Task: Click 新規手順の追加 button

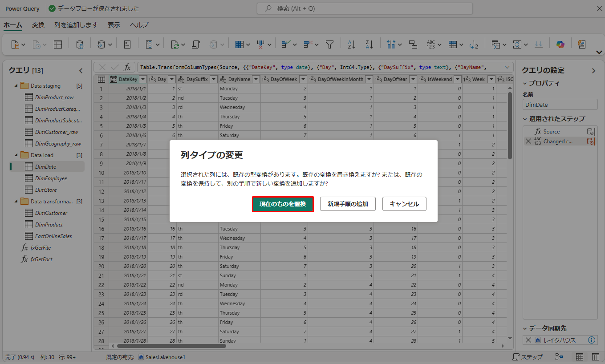Action: pyautogui.click(x=347, y=204)
